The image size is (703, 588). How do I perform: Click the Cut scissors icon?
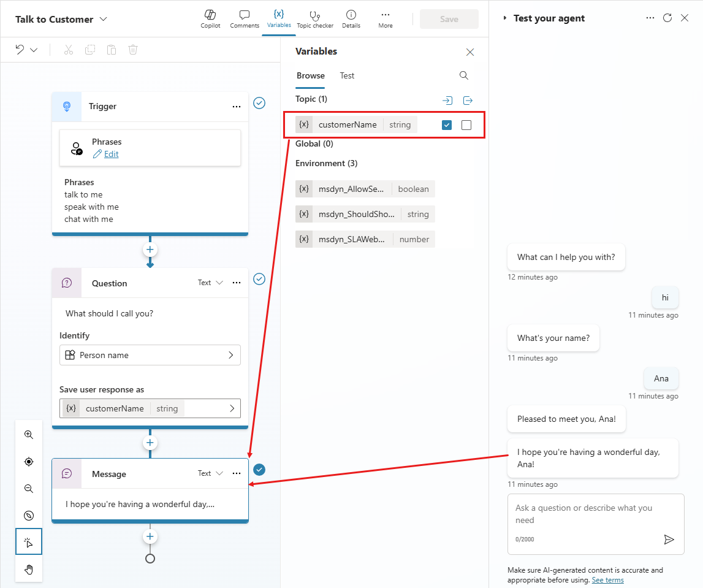[68, 49]
